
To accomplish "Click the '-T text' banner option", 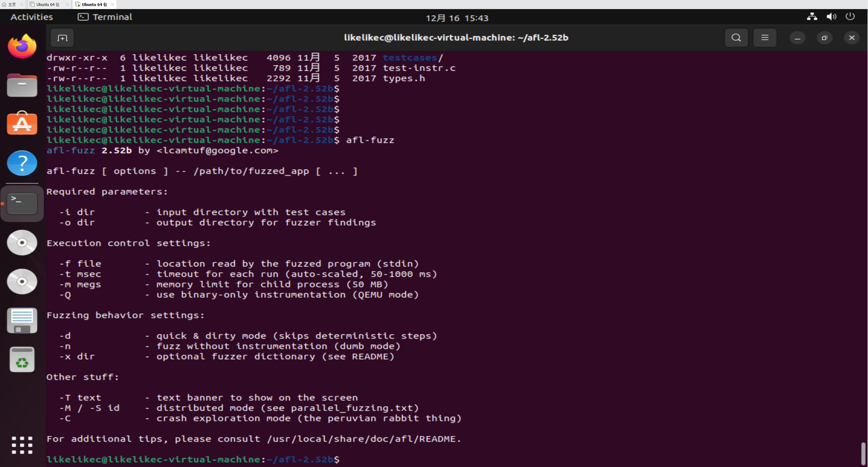I will (x=80, y=398).
